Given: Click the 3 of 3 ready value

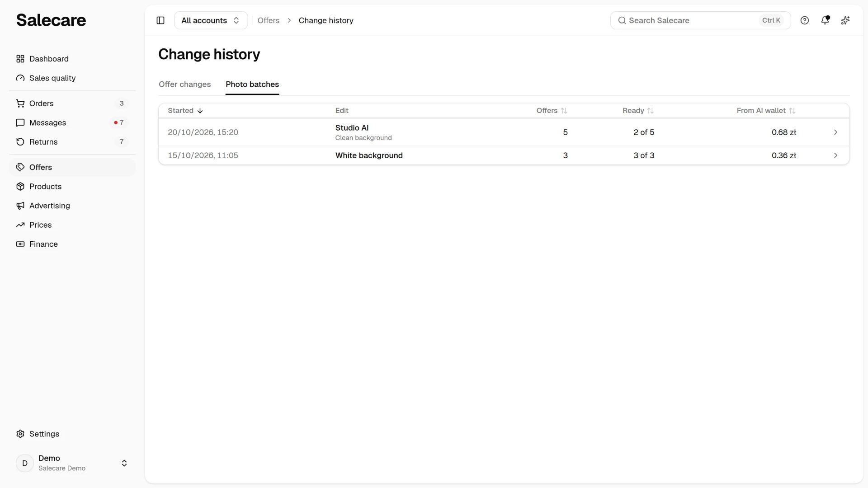Looking at the screenshot, I should [644, 155].
